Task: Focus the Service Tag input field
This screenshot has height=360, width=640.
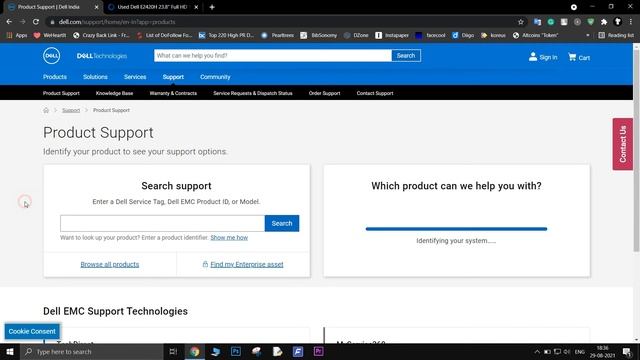Action: coord(162,223)
